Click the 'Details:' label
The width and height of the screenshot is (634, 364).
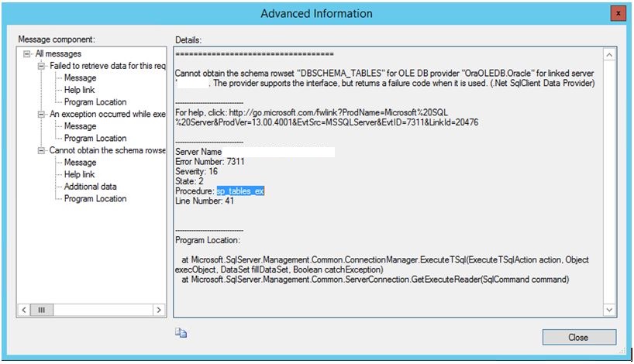(x=188, y=40)
